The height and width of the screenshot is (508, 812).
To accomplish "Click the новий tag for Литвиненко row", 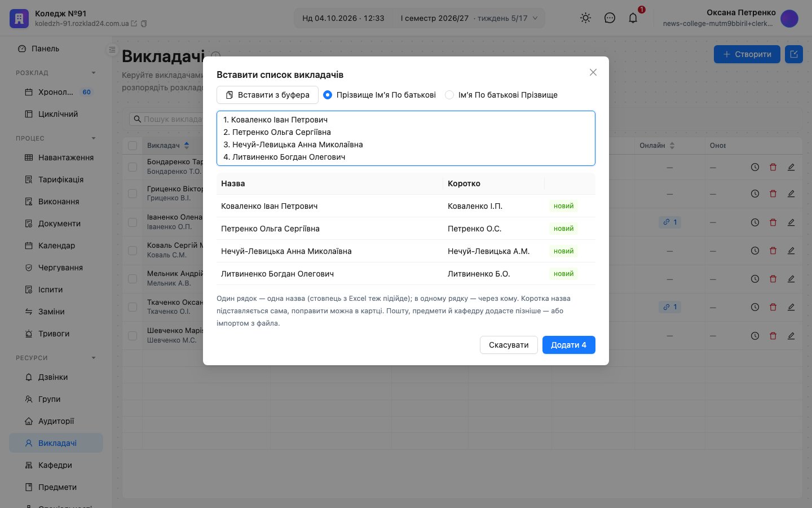I will (x=563, y=274).
